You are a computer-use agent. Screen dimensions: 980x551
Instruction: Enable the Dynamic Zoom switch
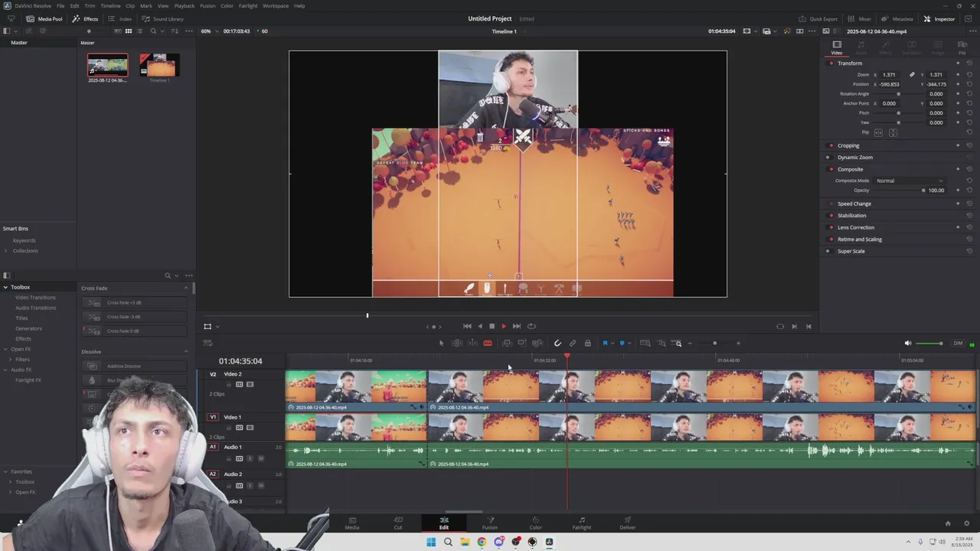pyautogui.click(x=828, y=158)
